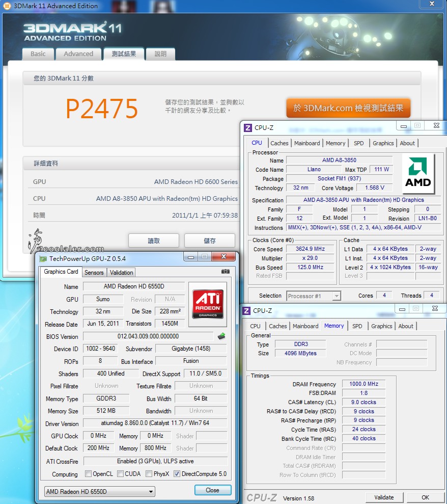This screenshot has width=447, height=504.
Task: Open CPU tab in lower CPU-Z window
Action: point(255,326)
